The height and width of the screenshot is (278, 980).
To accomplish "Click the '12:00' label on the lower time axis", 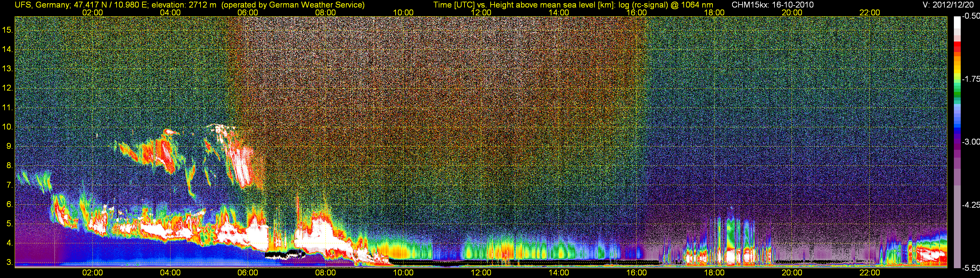I will [481, 273].
